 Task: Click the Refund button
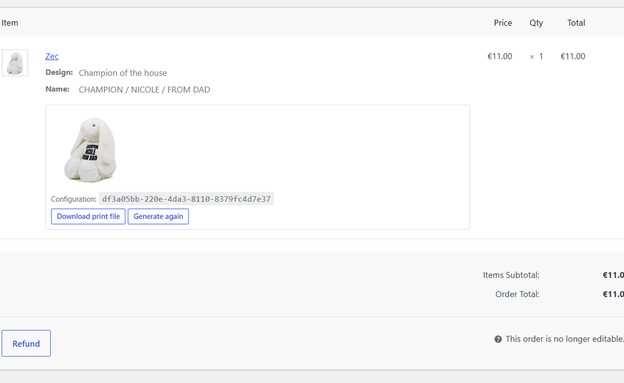(x=26, y=343)
